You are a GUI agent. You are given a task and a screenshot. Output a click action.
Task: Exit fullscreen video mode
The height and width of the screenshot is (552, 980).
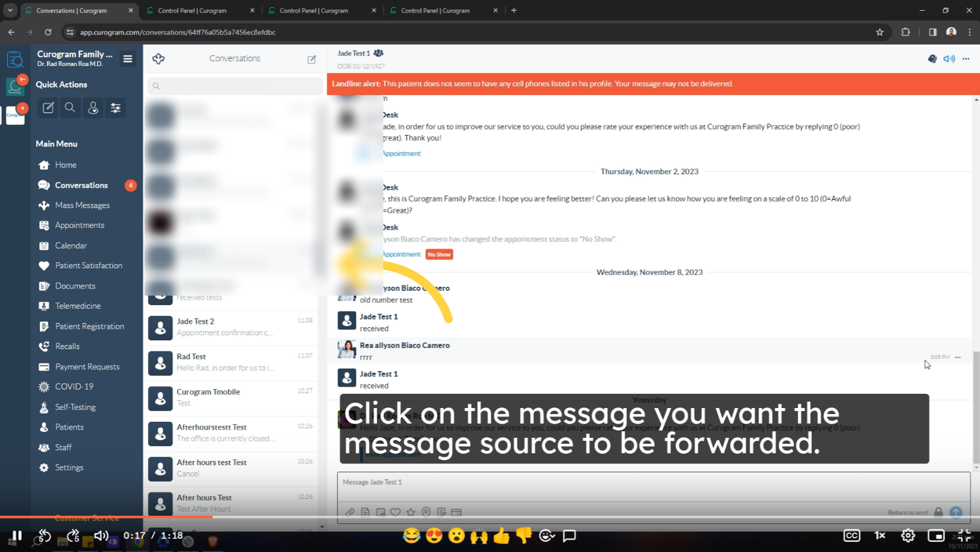964,535
